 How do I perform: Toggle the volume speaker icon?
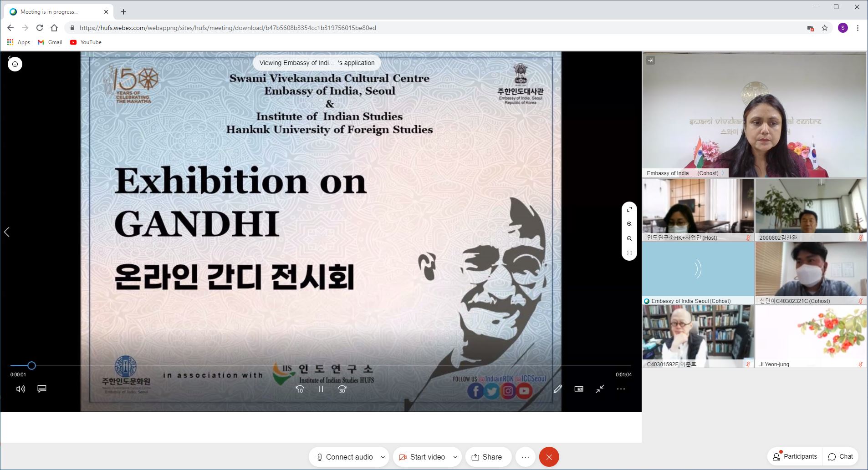tap(20, 389)
